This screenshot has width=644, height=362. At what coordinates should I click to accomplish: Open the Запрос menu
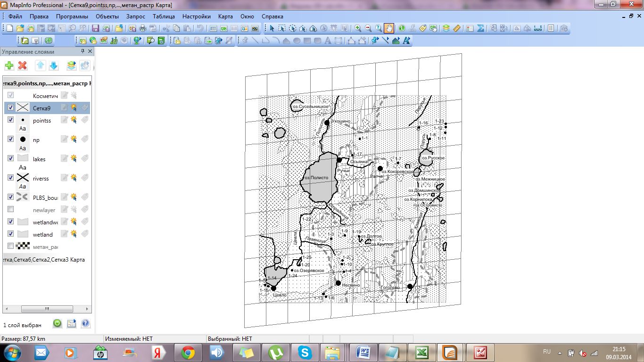[x=136, y=16]
